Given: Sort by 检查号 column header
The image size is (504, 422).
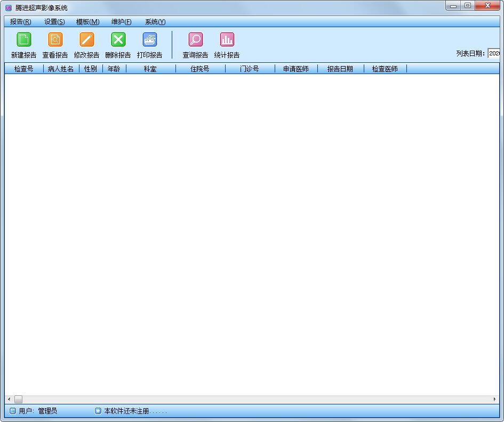Looking at the screenshot, I should (x=24, y=69).
